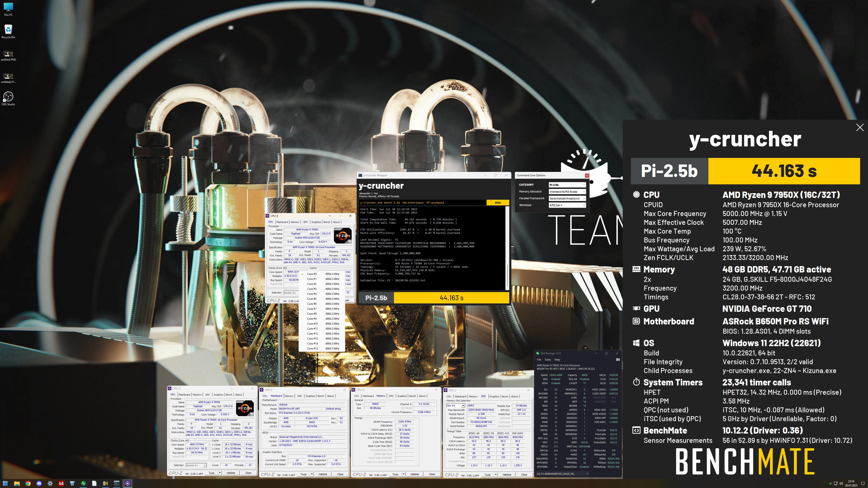Open the Help menu in ZenTimings
Viewport: 868px width, 488px height.
[x=557, y=360]
